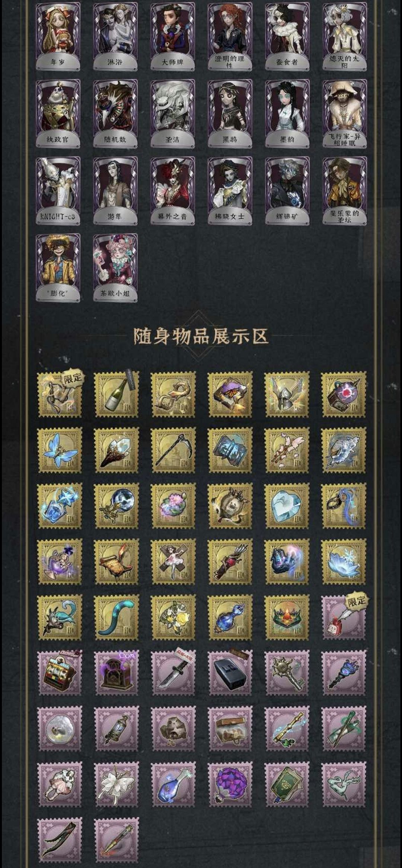
Task: Click the combat knife accessory stamp
Action: click(x=173, y=673)
